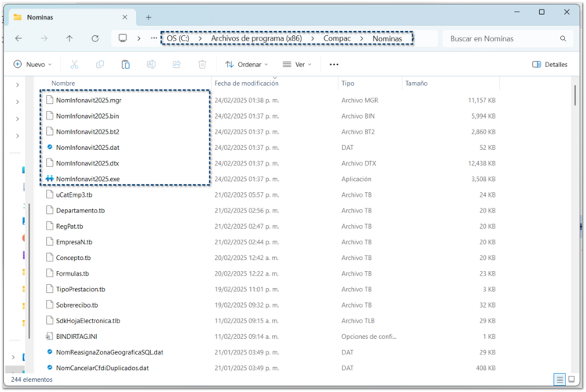
Task: Select the BINDIRTAG.INI file
Action: [x=77, y=337]
